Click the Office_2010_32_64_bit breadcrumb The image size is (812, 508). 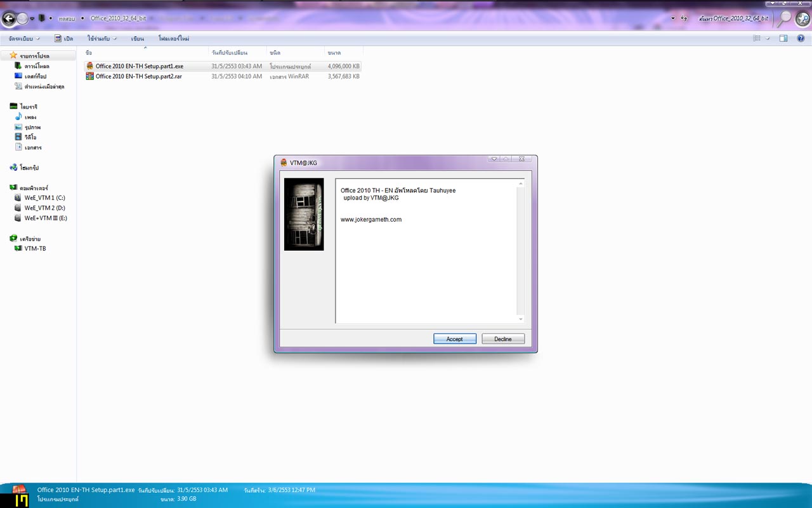pyautogui.click(x=119, y=18)
